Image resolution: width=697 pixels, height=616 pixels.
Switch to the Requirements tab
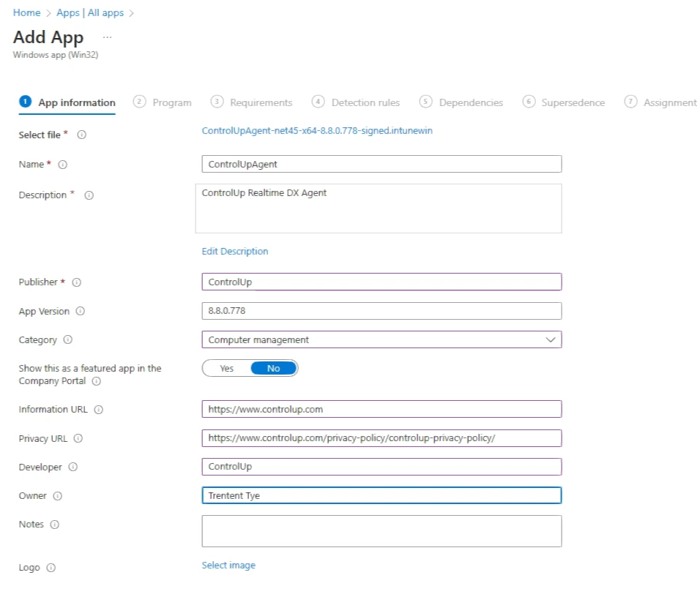pos(252,102)
